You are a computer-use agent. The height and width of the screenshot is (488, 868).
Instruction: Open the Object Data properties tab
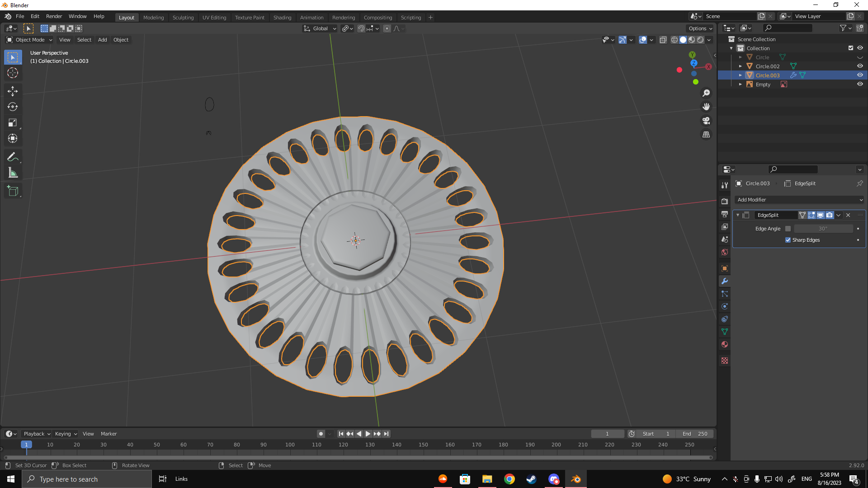pyautogui.click(x=725, y=332)
